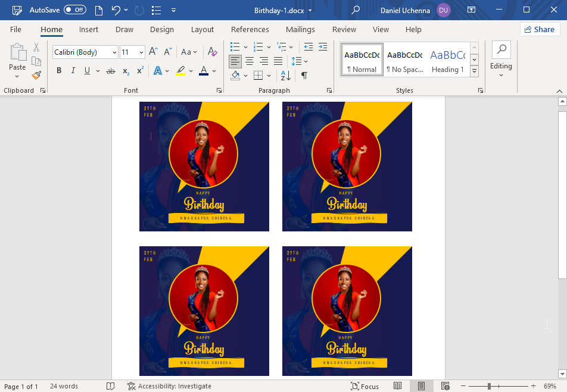567x392 pixels.
Task: Apply Bold formatting to text
Action: (59, 71)
